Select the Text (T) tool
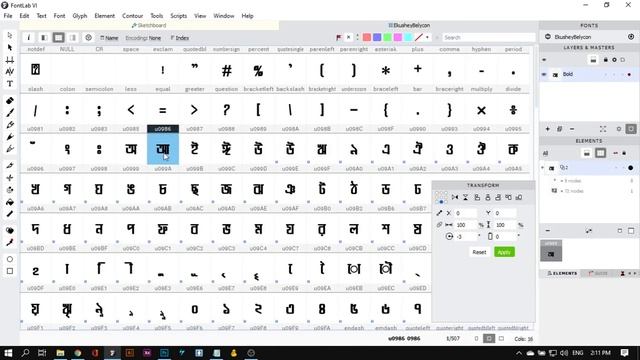640x360 pixels. point(10,84)
